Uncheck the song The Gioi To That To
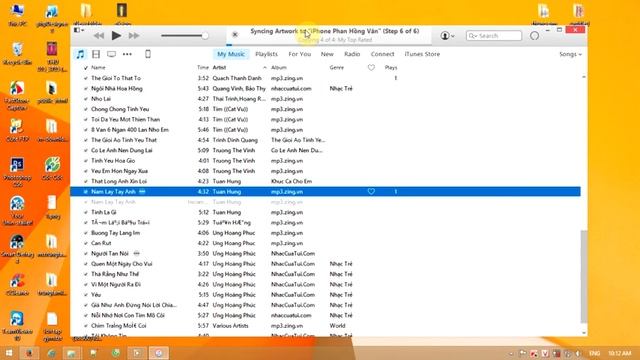The width and height of the screenshot is (640, 360). (x=85, y=78)
